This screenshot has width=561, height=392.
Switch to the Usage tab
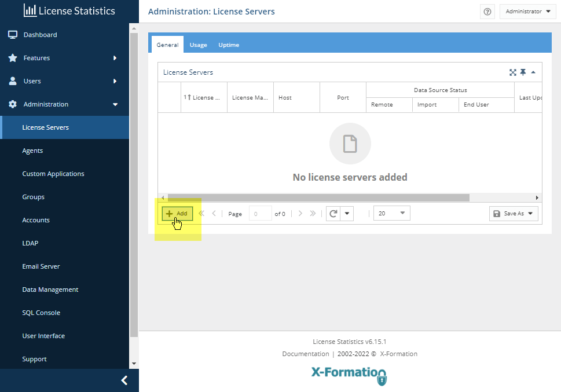tap(198, 45)
